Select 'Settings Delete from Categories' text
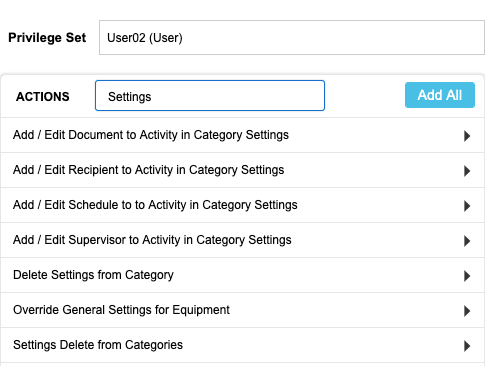 click(98, 345)
